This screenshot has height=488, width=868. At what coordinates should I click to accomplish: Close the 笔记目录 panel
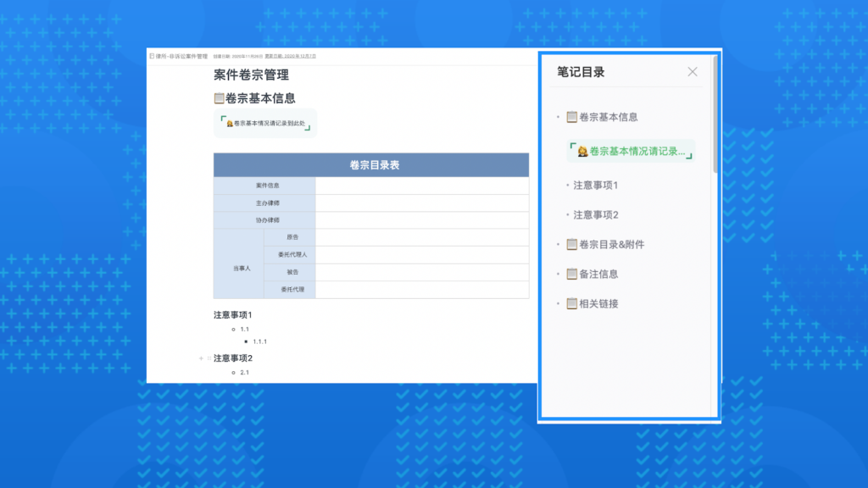tap(692, 72)
